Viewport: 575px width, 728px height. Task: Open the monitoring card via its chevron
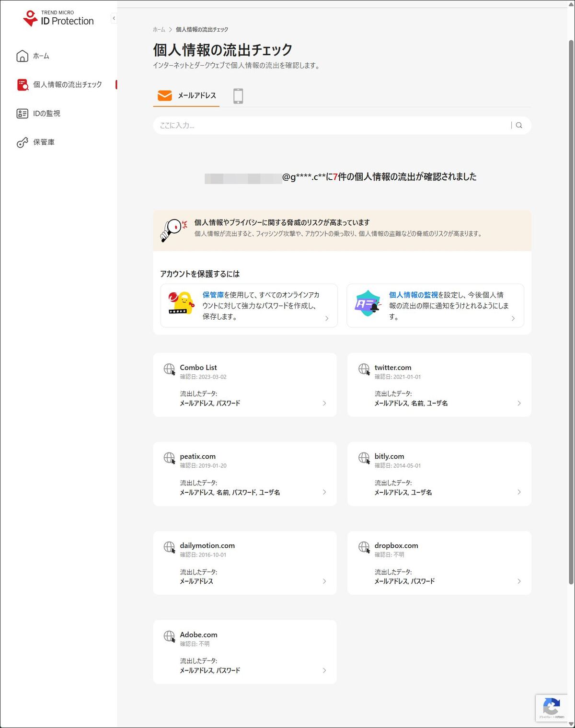(x=513, y=318)
